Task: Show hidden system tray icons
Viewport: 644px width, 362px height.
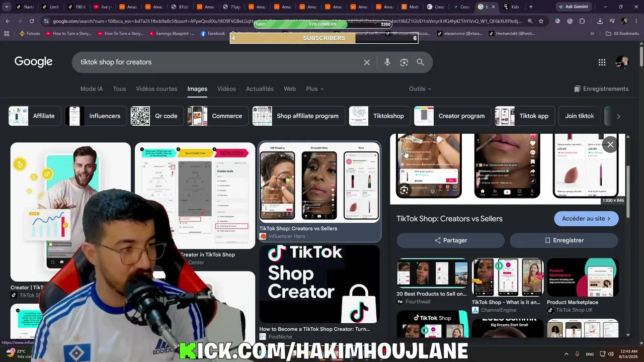Action: coord(567,354)
